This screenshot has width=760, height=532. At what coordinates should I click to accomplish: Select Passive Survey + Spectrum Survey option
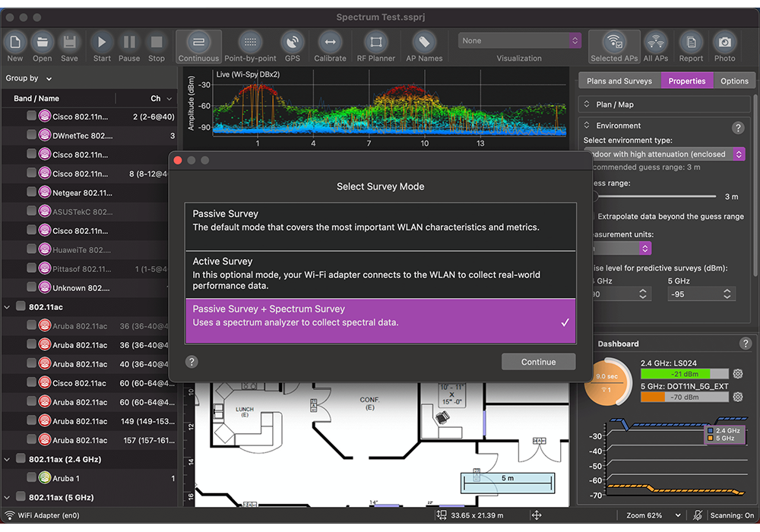point(381,321)
